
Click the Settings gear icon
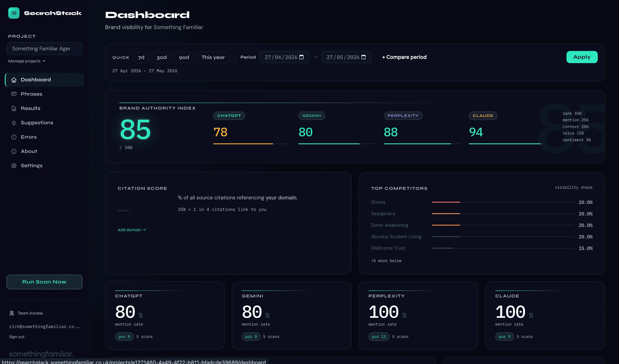(x=14, y=166)
